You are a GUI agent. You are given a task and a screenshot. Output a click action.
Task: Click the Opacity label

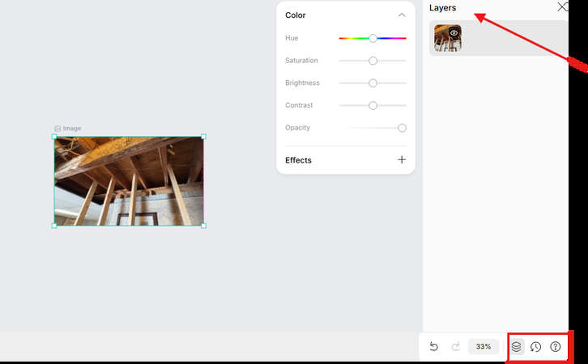click(x=297, y=128)
